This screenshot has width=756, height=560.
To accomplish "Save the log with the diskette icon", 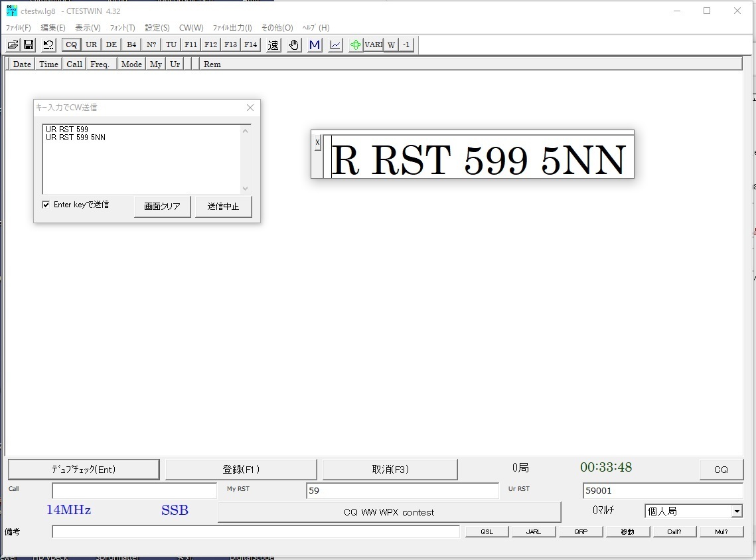I will pyautogui.click(x=29, y=45).
